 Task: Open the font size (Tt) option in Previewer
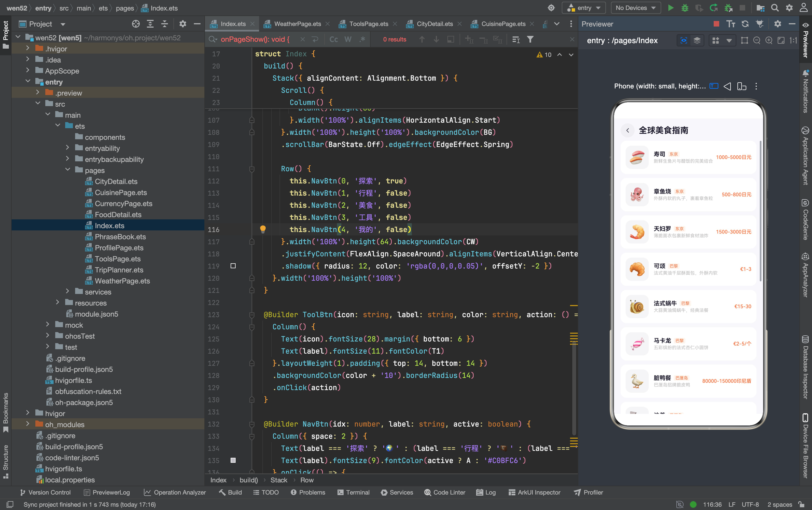pos(731,23)
